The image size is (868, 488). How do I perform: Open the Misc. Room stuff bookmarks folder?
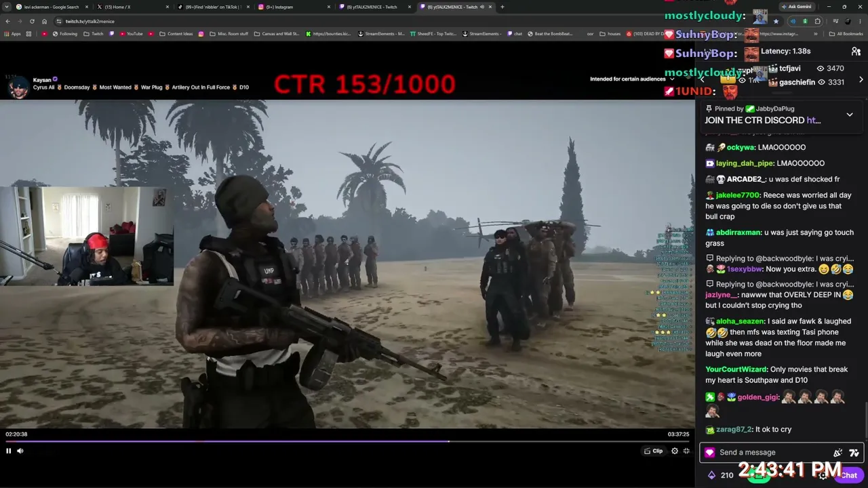[x=229, y=34]
